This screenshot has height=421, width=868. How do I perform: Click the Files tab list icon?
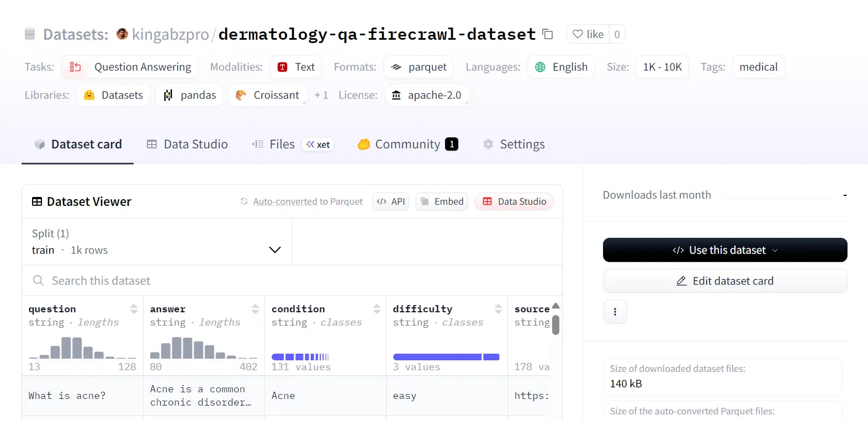click(x=258, y=144)
